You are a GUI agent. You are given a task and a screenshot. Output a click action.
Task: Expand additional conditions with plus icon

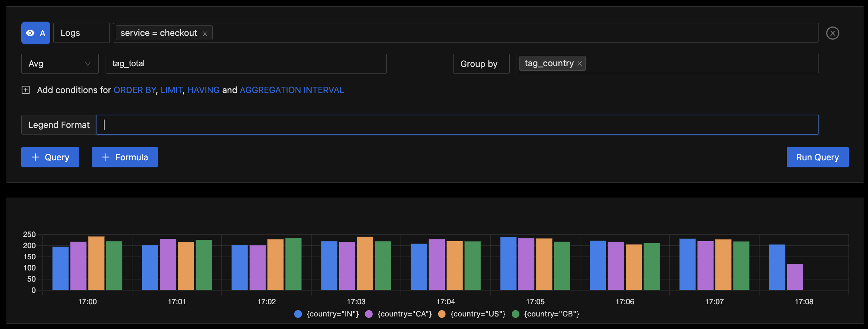(26, 90)
